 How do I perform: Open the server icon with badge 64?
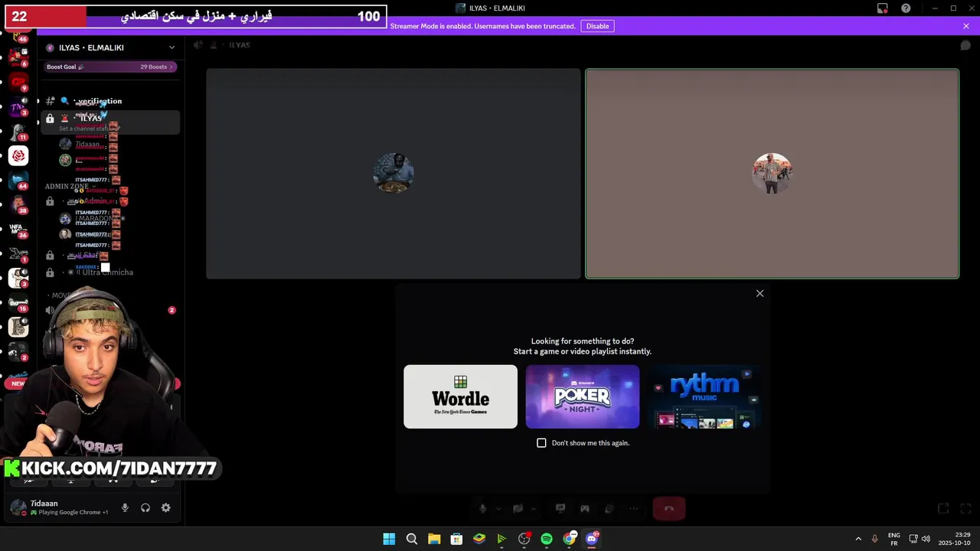[18, 181]
